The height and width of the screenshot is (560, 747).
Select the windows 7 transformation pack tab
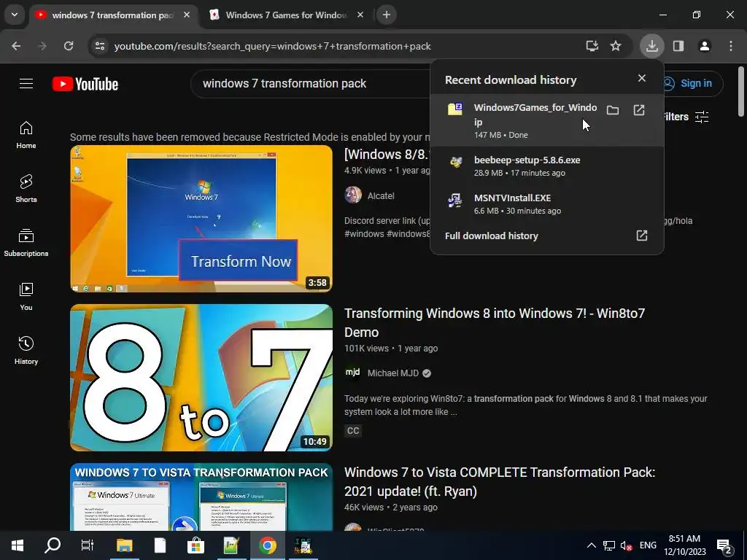click(x=112, y=15)
